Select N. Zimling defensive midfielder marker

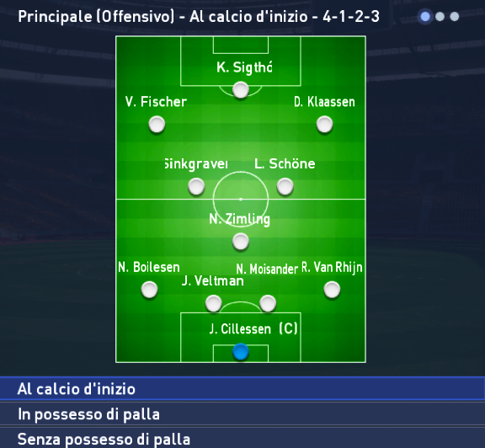click(x=241, y=242)
